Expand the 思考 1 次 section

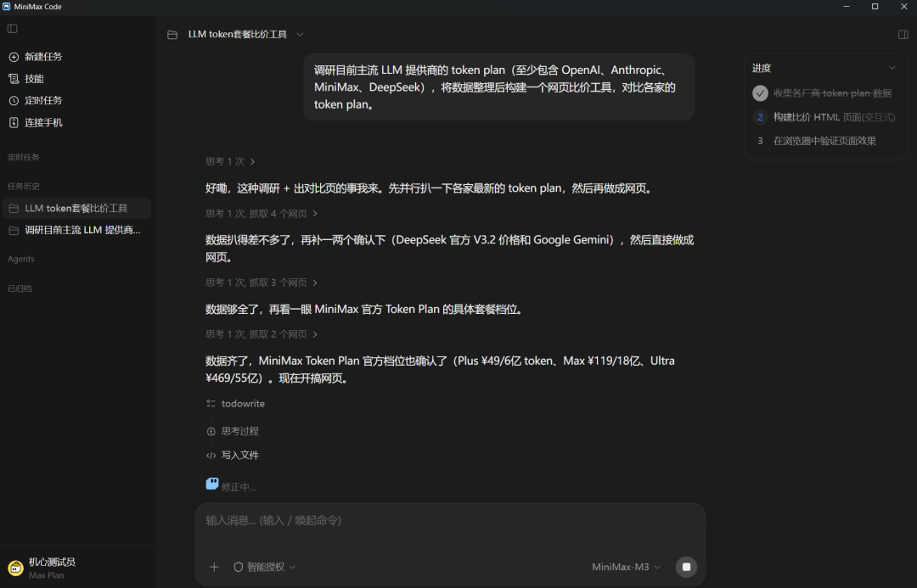[230, 161]
